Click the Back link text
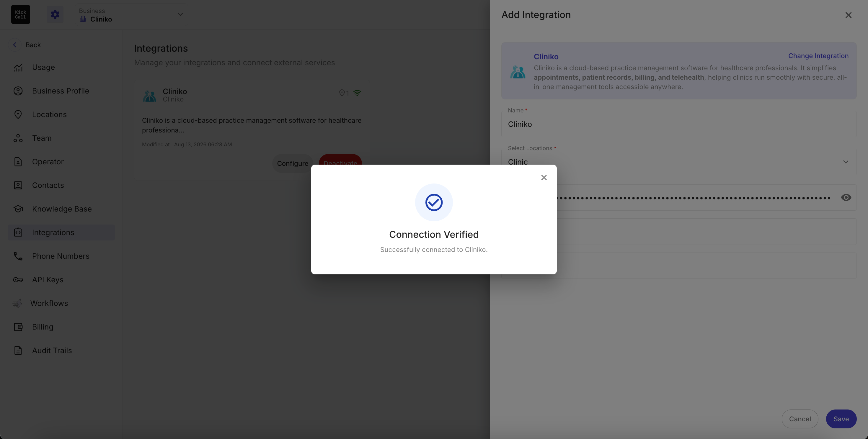The image size is (868, 439). (33, 45)
